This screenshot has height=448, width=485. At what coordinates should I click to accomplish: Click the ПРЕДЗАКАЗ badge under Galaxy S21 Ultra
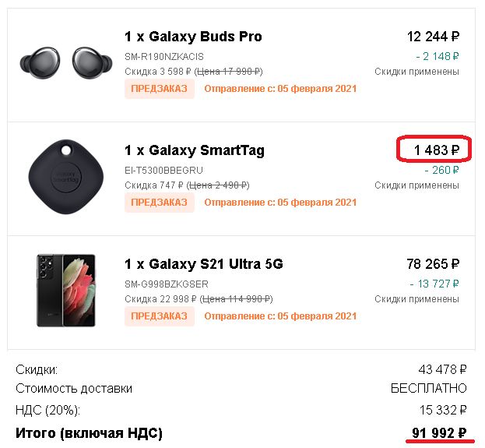(x=160, y=316)
